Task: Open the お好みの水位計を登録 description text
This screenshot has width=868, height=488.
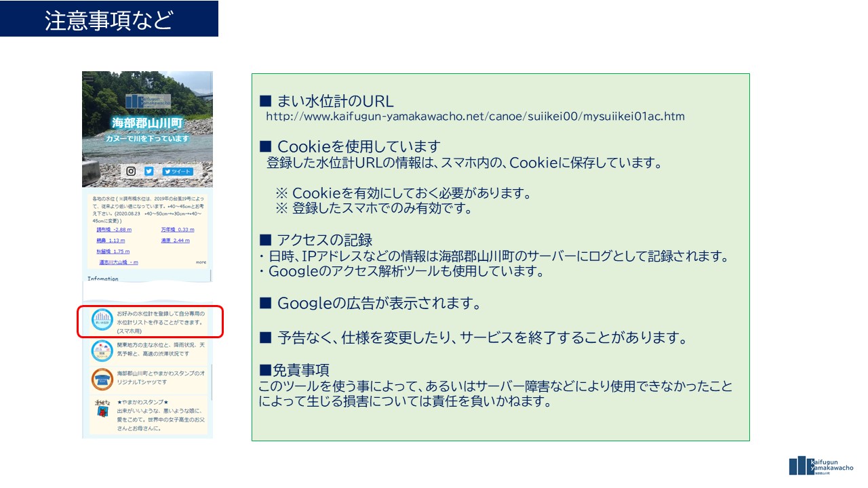Action: click(160, 323)
